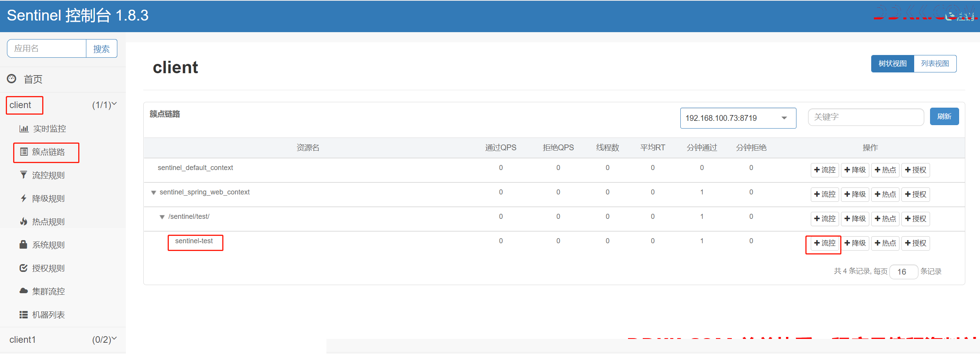The image size is (980, 354).
Task: Click the cloud icon for 集群流控
Action: [x=24, y=291]
